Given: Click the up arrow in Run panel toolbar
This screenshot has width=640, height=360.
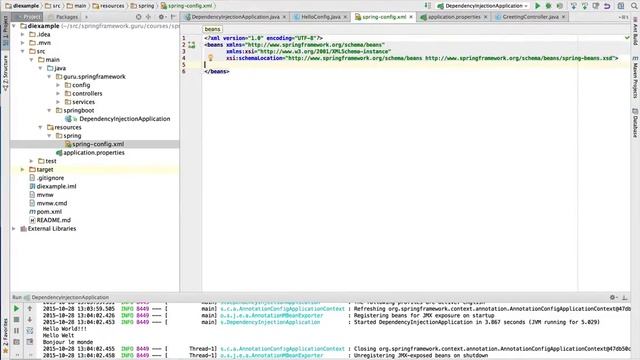Looking at the screenshot, I should point(30,309).
